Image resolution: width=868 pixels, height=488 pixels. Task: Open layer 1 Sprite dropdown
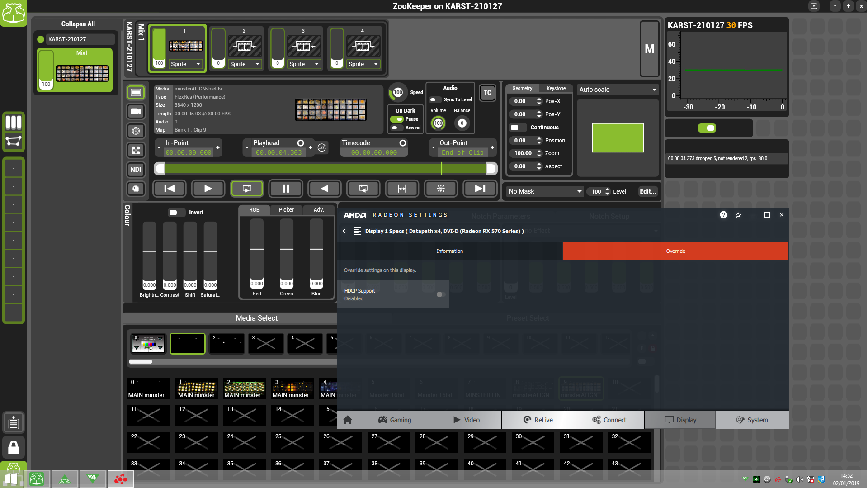(x=186, y=64)
